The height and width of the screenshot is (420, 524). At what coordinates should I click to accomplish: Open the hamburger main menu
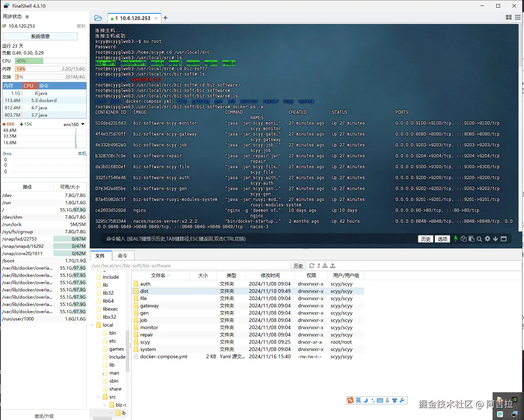point(517,17)
